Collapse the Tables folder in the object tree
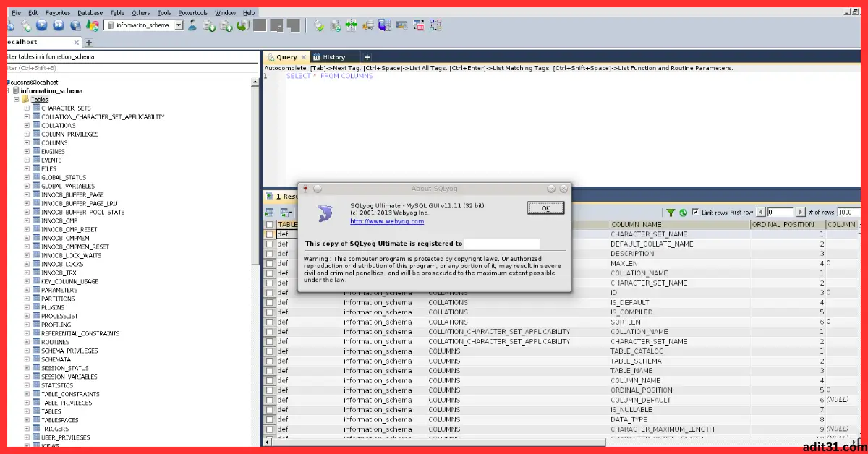This screenshot has height=454, width=868. tap(16, 99)
